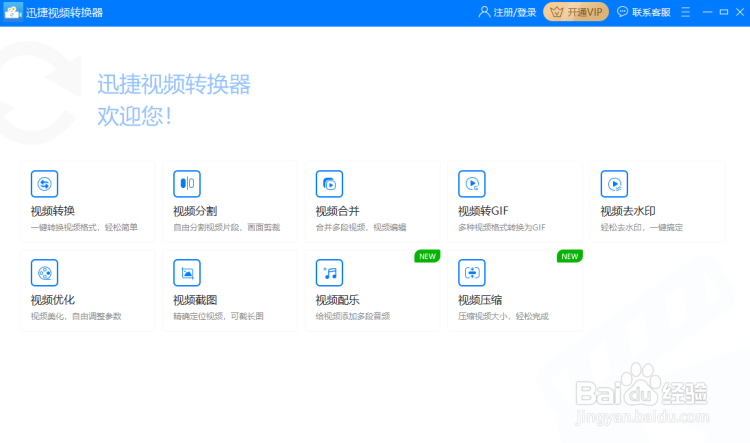The image size is (750, 443).
Task: Click the 视频压缩 title text
Action: click(x=480, y=300)
